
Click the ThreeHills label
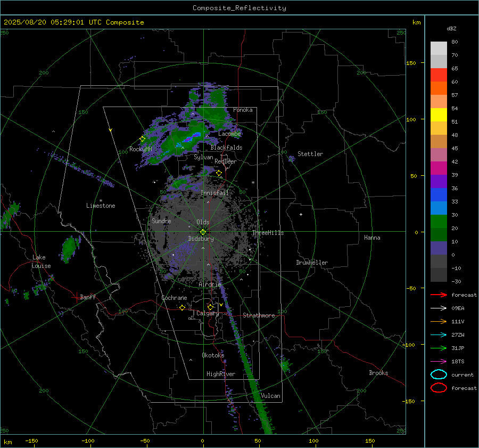click(x=268, y=233)
